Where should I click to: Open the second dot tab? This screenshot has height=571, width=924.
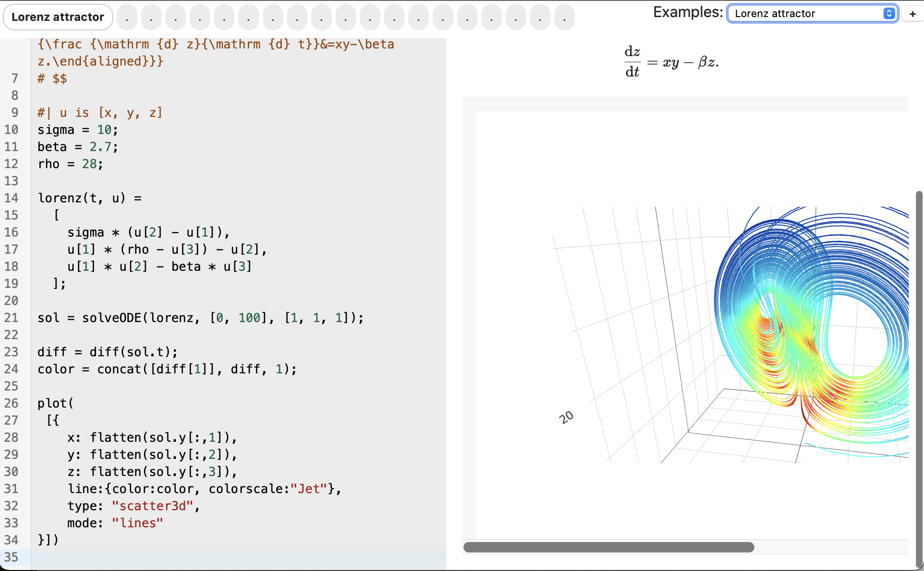point(151,18)
